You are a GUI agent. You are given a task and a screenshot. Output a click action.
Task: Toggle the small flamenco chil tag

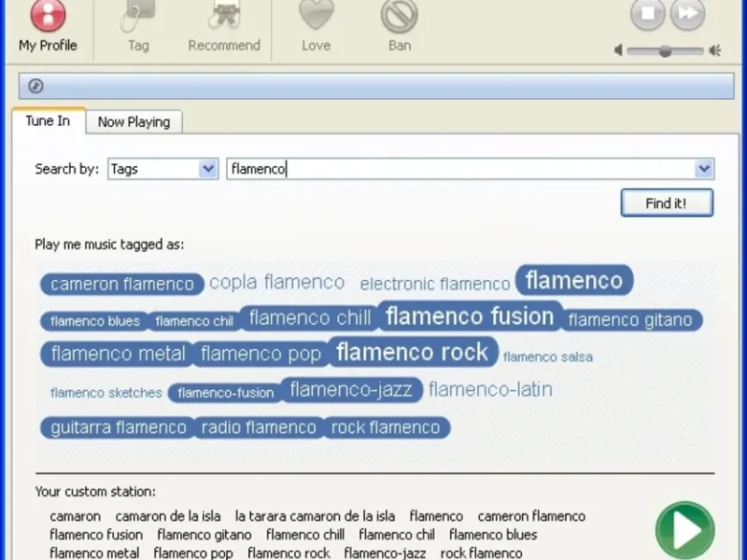[194, 321]
